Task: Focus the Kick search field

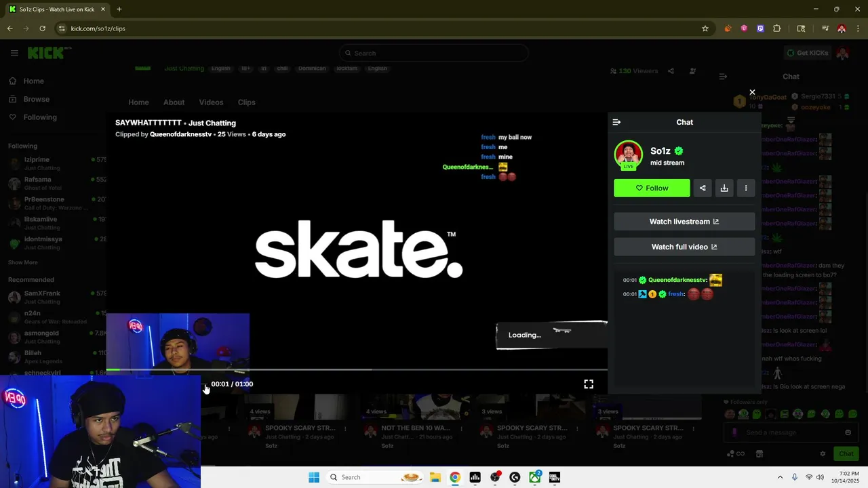Action: pos(434,53)
